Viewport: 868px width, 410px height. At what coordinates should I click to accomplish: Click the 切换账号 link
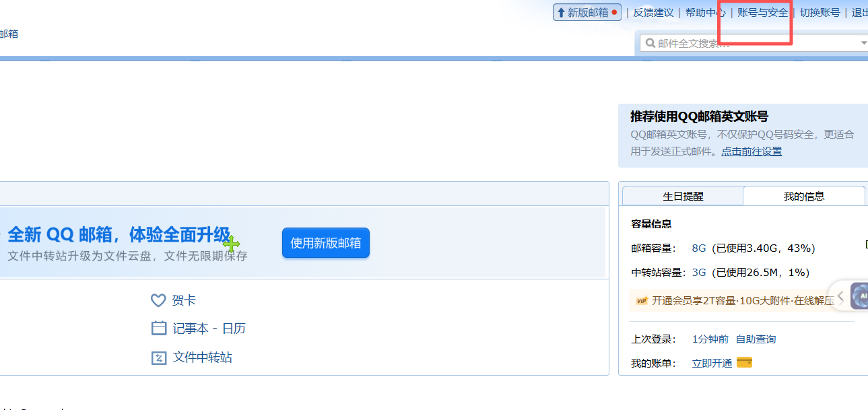click(x=820, y=12)
